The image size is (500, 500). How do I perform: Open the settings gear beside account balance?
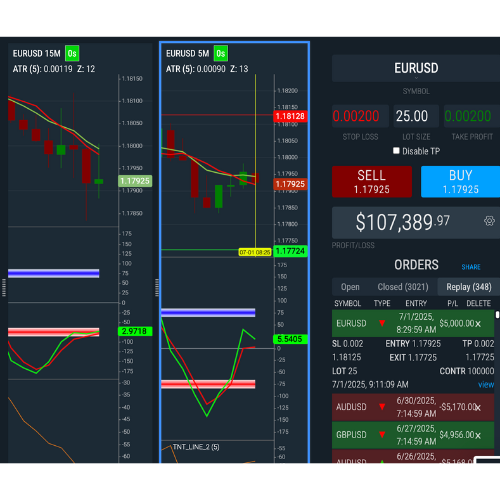489,221
